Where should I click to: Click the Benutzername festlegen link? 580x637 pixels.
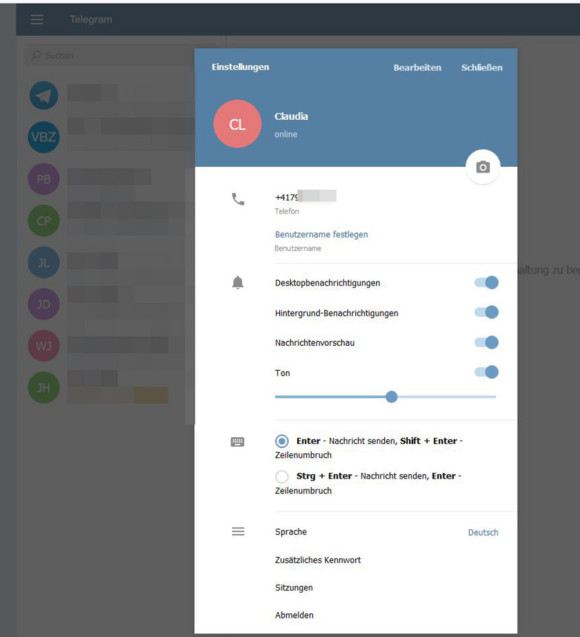coord(321,234)
